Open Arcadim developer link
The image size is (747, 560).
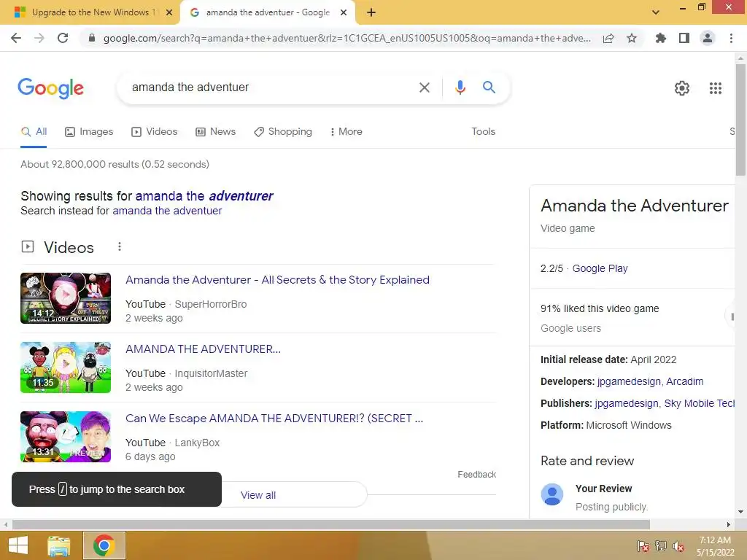click(x=684, y=381)
